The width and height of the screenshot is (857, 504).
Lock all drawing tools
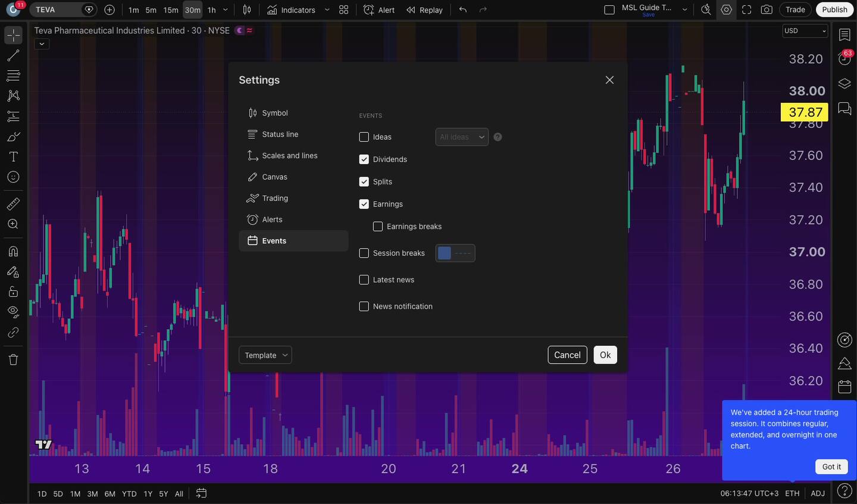coord(13,292)
